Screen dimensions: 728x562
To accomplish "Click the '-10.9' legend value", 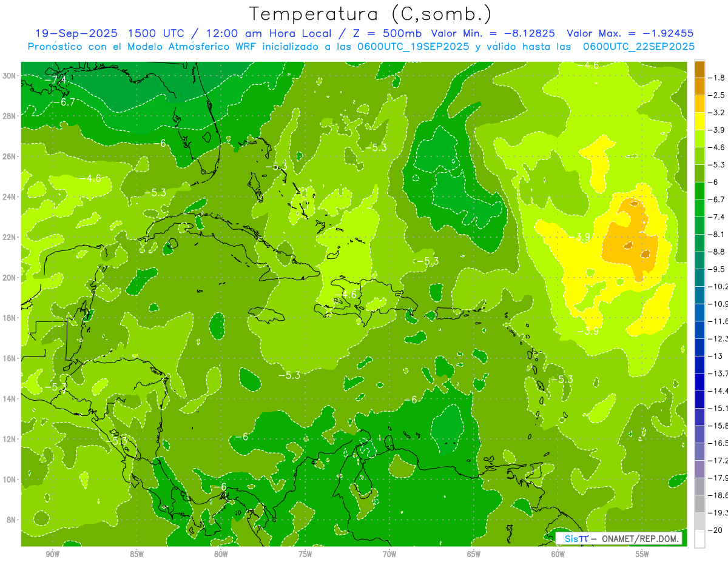I will (x=718, y=304).
